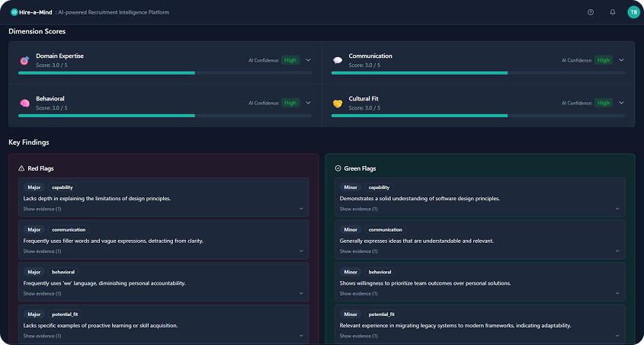Click the Hire-a-Mind logo icon

14,12
